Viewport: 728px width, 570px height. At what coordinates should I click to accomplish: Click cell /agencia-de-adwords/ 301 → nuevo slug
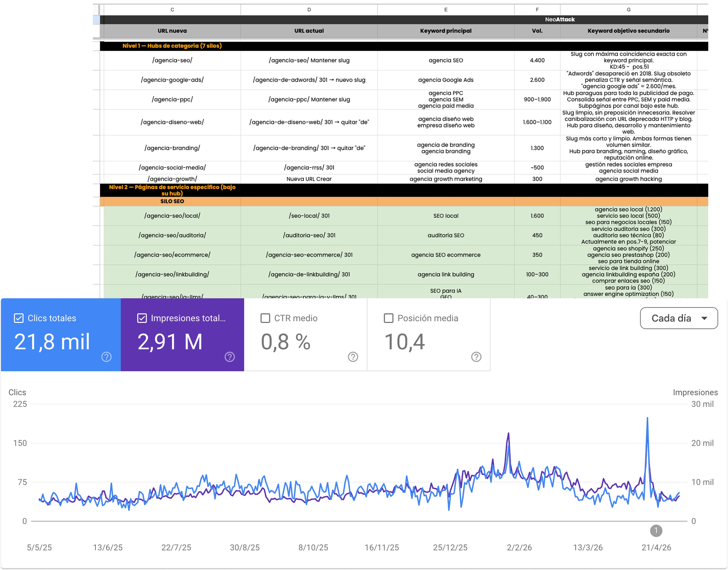[x=309, y=80]
